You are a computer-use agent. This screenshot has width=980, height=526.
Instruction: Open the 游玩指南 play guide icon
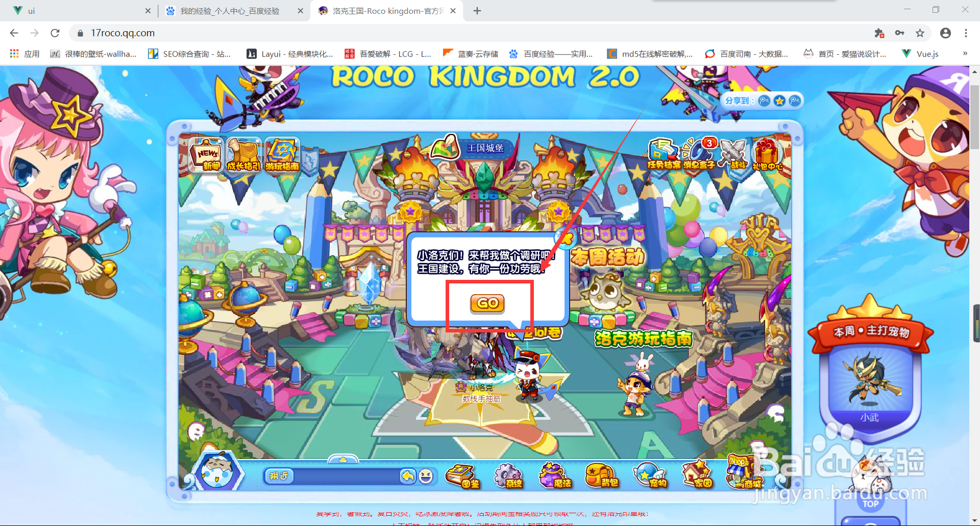pos(282,155)
